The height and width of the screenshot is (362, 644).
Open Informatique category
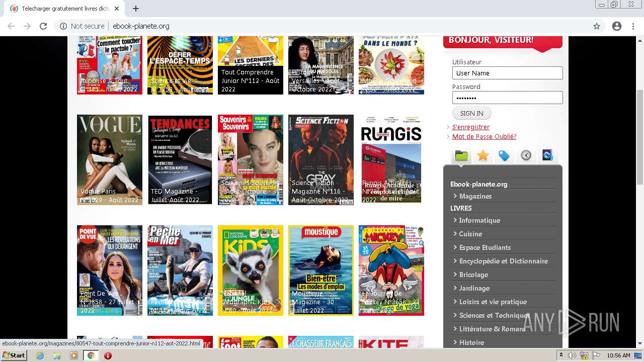point(479,220)
